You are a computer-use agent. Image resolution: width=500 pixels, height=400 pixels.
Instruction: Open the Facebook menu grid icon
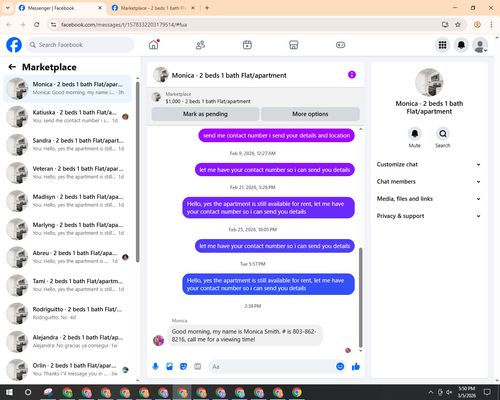coord(442,45)
